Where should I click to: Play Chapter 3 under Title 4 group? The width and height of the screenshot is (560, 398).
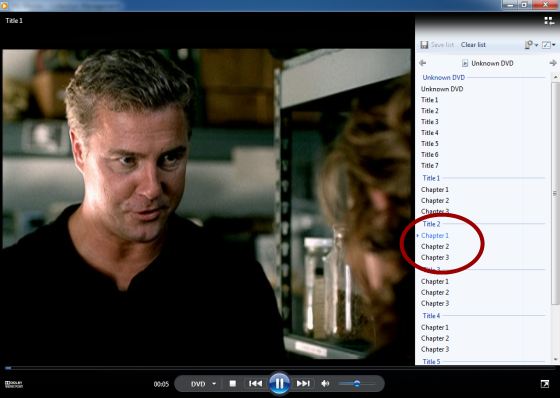point(435,349)
